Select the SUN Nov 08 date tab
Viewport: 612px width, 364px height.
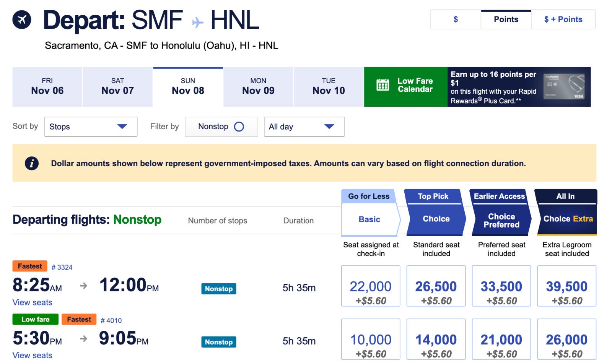(x=188, y=87)
